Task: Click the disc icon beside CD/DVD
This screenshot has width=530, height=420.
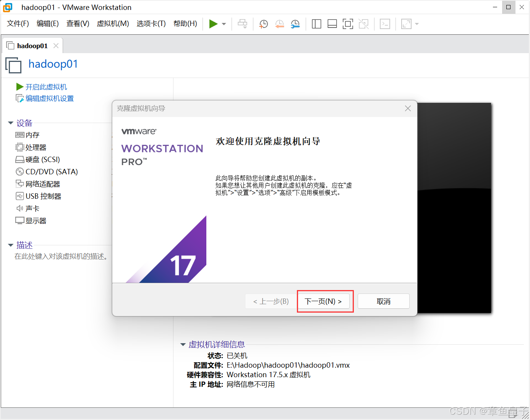Action: pos(20,172)
